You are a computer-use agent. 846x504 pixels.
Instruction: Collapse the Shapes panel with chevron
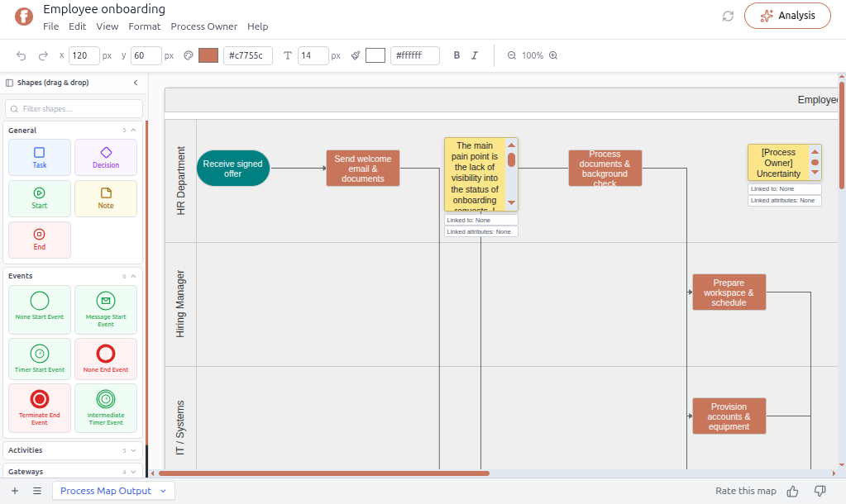(x=136, y=83)
